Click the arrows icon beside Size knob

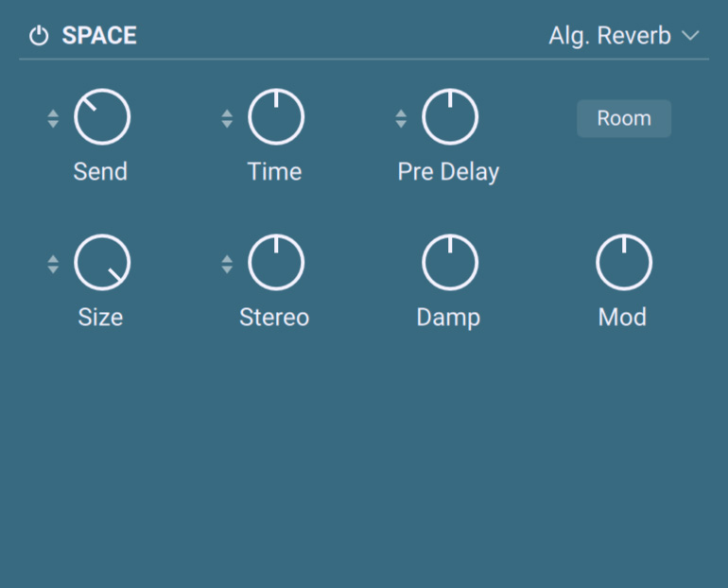[53, 265]
